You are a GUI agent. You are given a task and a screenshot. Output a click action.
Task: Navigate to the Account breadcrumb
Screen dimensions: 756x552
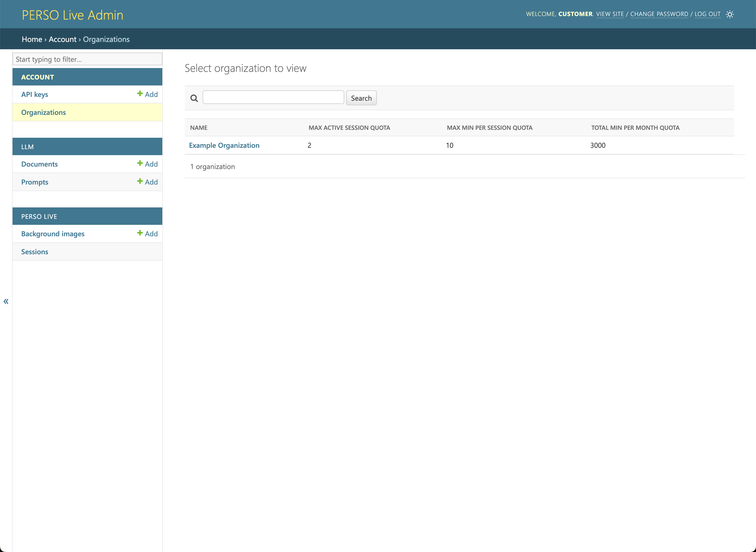coord(62,39)
